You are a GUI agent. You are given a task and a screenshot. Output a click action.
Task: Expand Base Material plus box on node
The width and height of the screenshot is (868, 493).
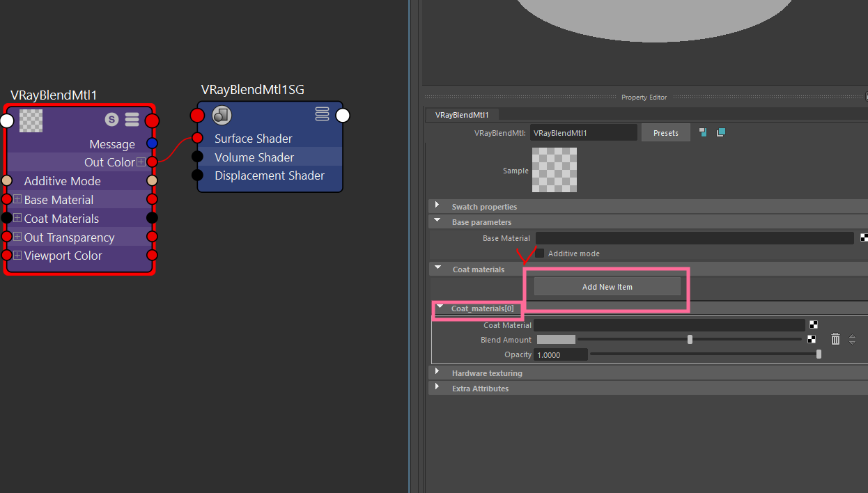17,199
